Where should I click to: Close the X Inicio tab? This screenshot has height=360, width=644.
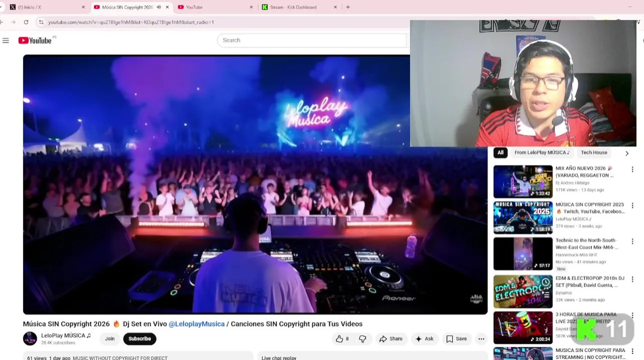click(83, 7)
